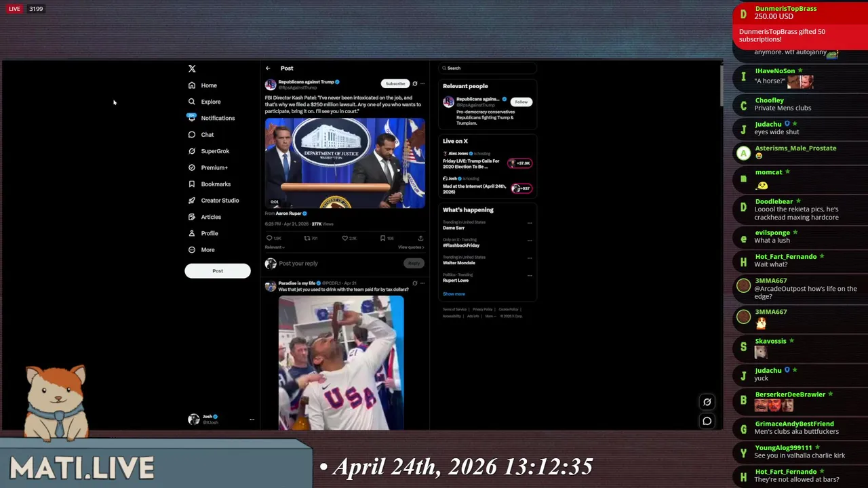Click Grok icon on Paradise is my life reply
The width and height of the screenshot is (868, 488).
415,283
